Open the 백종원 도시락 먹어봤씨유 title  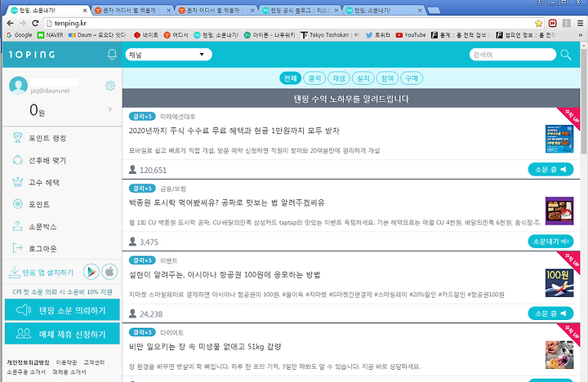(x=227, y=202)
